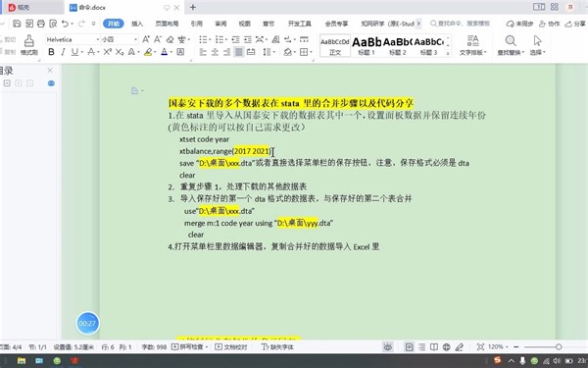Apply strikethrough to text
The width and height of the screenshot is (588, 368).
tap(91, 52)
